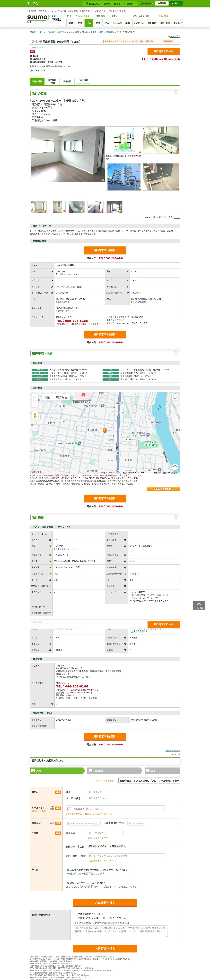Click the Google logo on the map
Viewport: 210px width, 980px height.
[36, 472]
